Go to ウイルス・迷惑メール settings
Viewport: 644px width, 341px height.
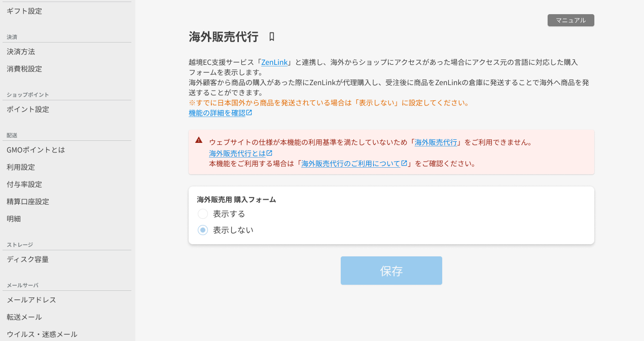42,334
